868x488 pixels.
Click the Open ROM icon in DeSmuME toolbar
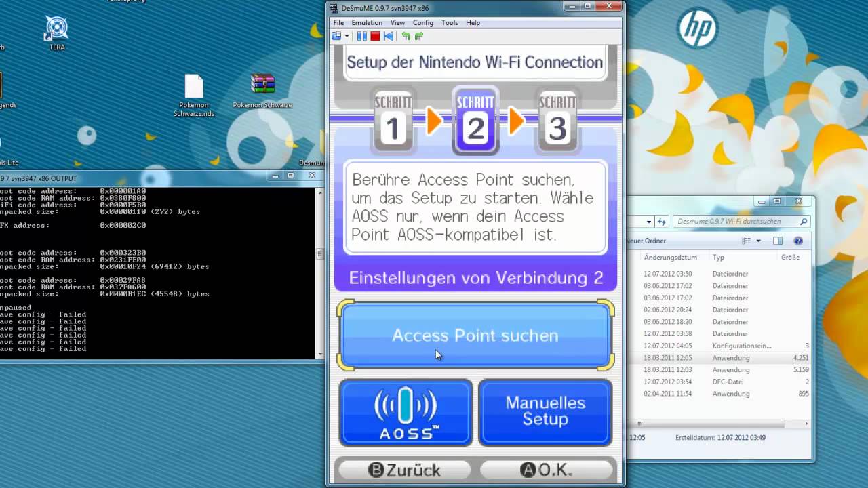[x=336, y=36]
